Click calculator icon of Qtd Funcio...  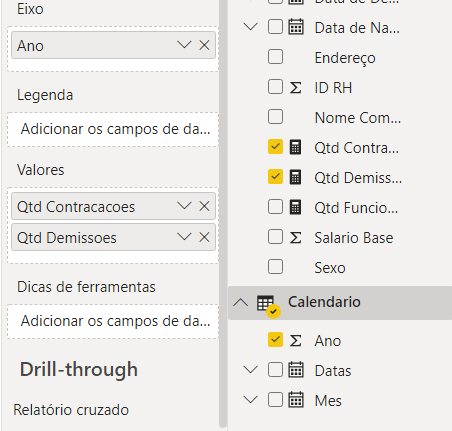[x=295, y=207]
